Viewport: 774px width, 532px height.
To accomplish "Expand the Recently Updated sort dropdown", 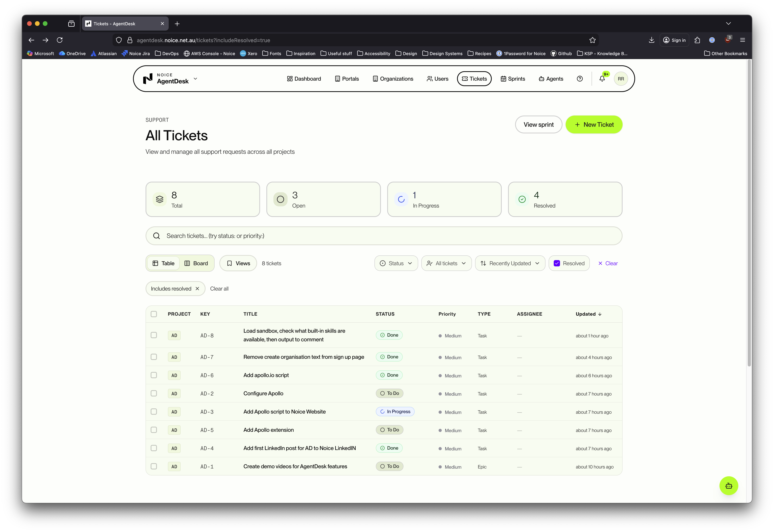I will [x=510, y=263].
